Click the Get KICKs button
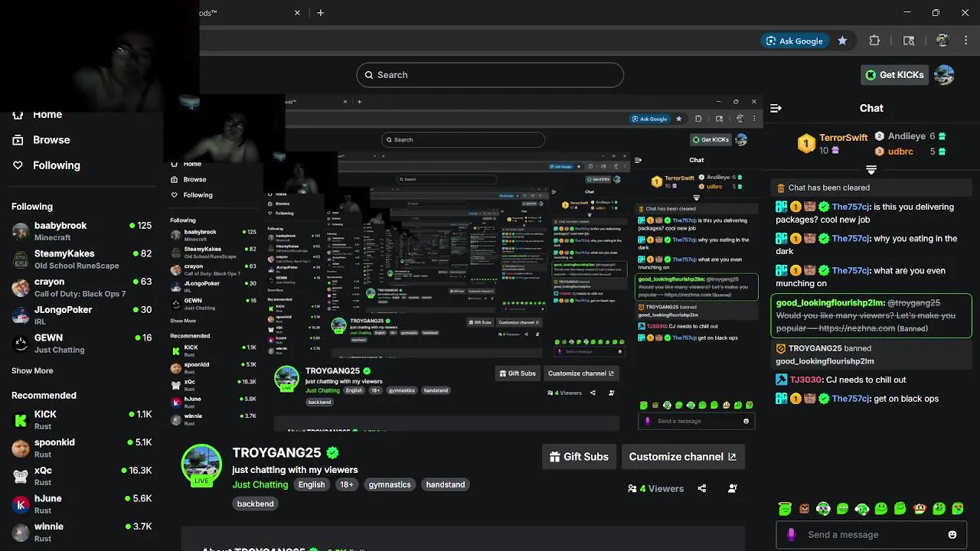Viewport: 980px width, 551px height. 893,75
